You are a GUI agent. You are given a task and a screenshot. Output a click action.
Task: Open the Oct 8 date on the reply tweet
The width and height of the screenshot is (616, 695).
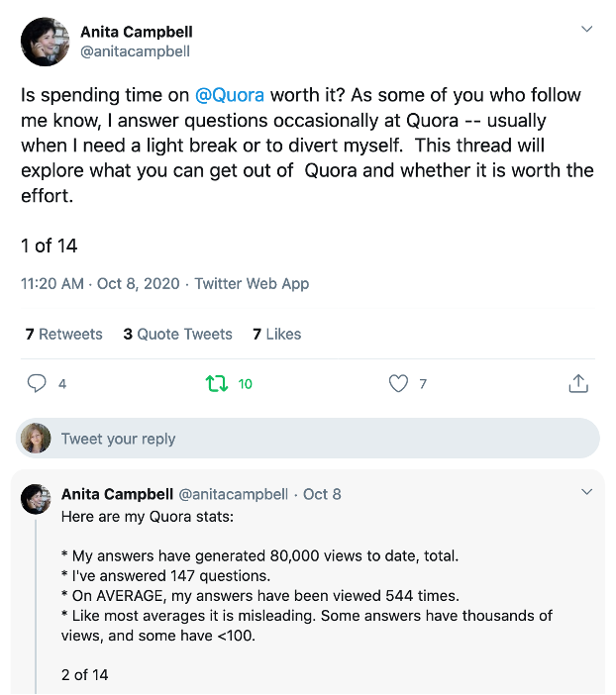point(322,494)
